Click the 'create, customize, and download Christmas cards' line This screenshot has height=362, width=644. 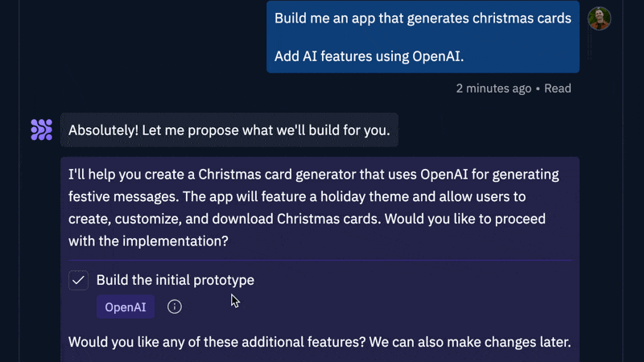(307, 219)
